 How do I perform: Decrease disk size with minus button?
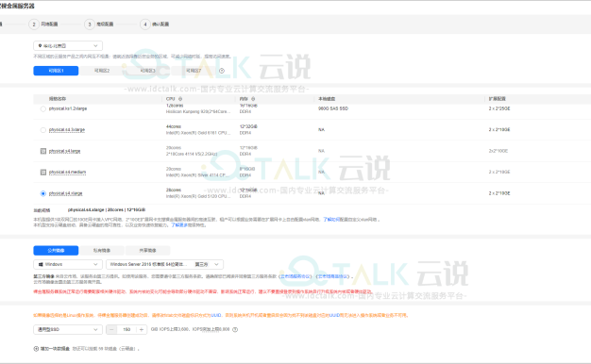[x=111, y=329]
